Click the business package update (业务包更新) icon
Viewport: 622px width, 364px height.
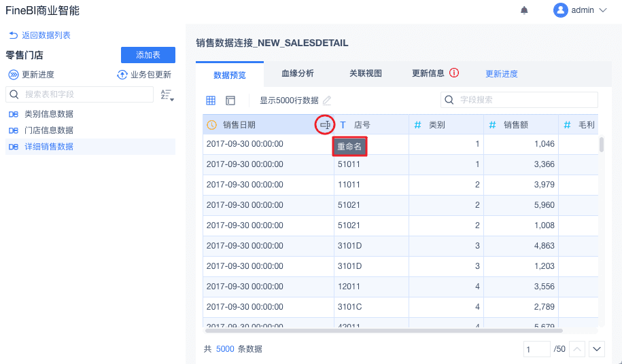pyautogui.click(x=122, y=75)
